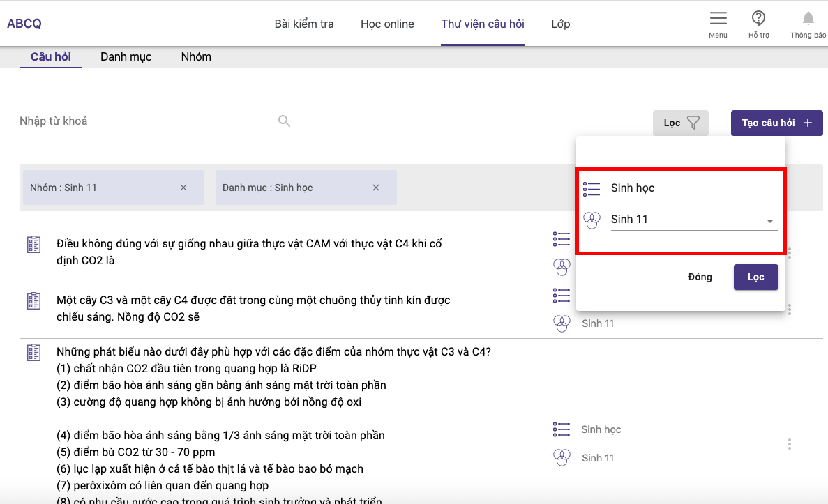The height and width of the screenshot is (504, 828).
Task: Click list icon beside Sinh học filter field
Action: point(592,189)
